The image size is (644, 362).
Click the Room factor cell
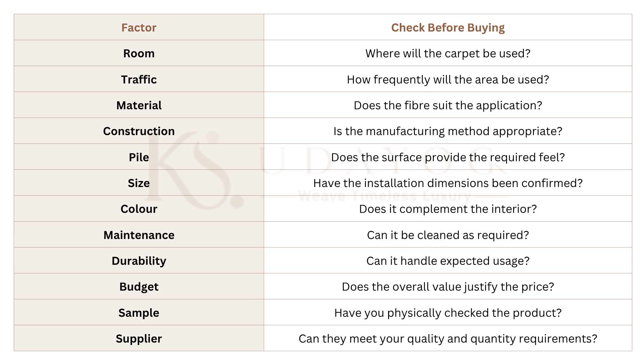pos(139,53)
